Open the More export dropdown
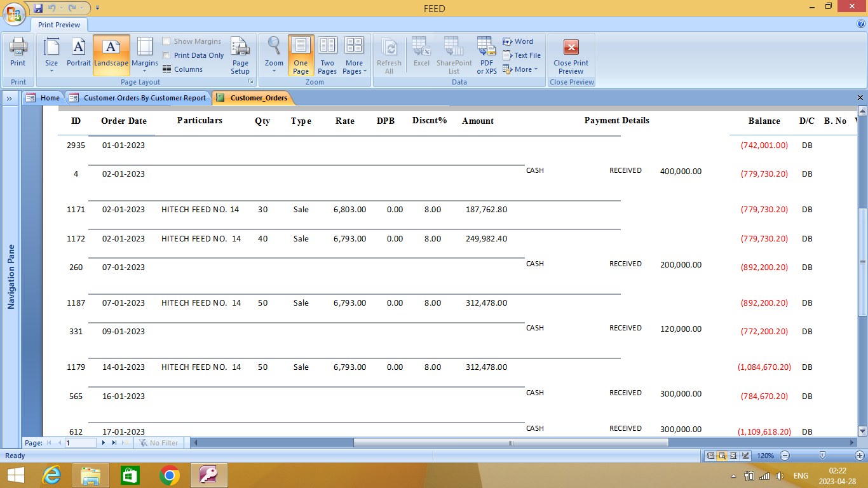The height and width of the screenshot is (488, 868). tap(520, 69)
